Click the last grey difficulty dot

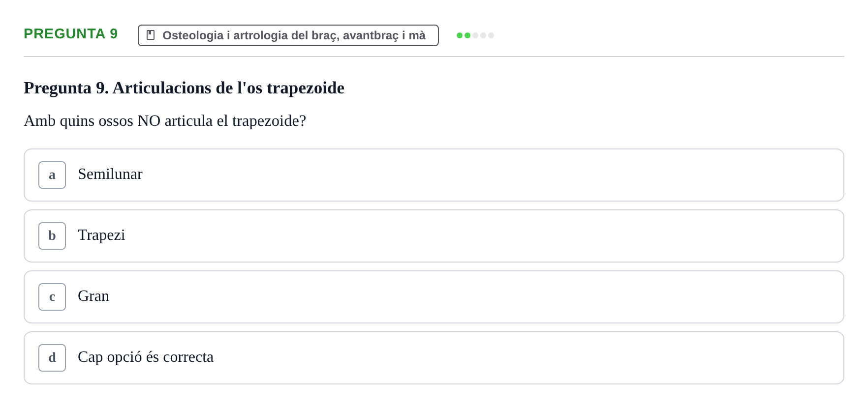coord(491,35)
